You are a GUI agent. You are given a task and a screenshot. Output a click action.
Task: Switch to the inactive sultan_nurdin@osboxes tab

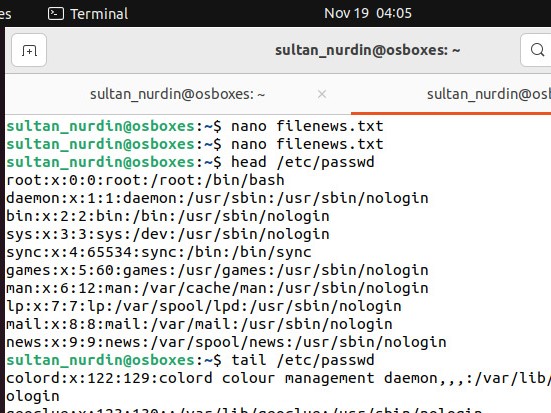click(x=177, y=94)
